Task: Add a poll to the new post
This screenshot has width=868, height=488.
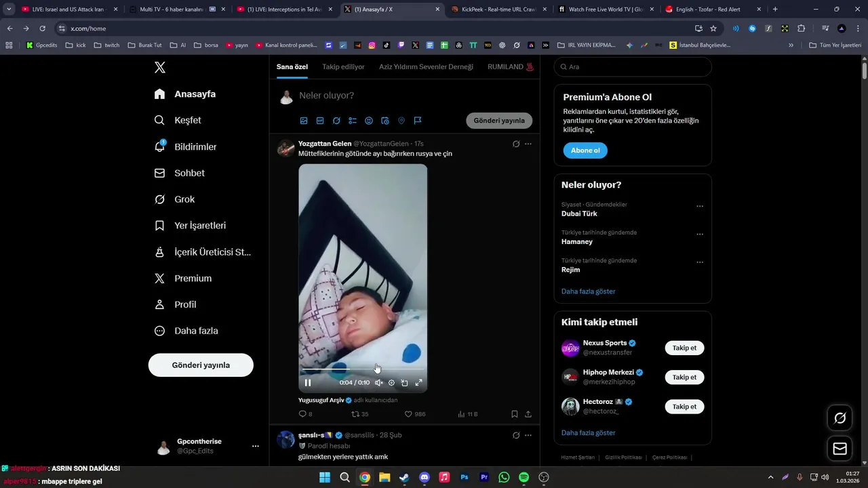Action: coord(353,121)
